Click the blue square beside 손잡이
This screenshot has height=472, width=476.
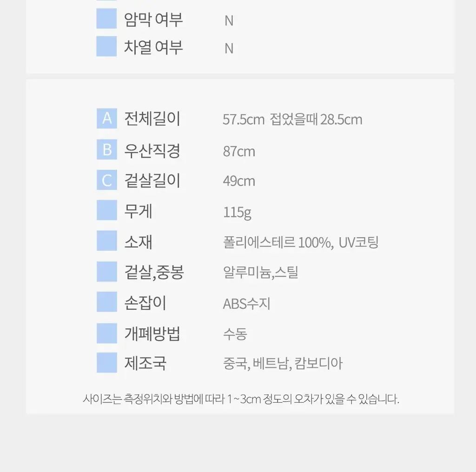(x=107, y=302)
